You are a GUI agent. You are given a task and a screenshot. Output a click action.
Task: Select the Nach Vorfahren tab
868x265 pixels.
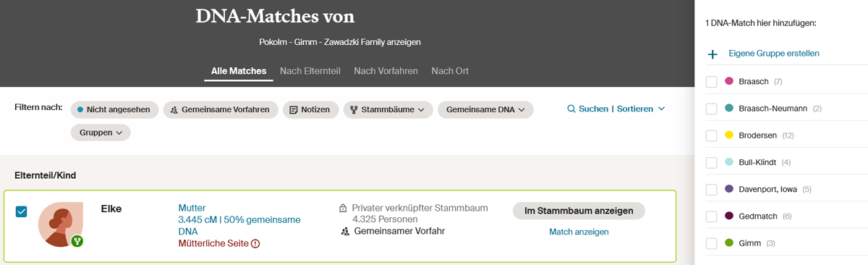(386, 71)
